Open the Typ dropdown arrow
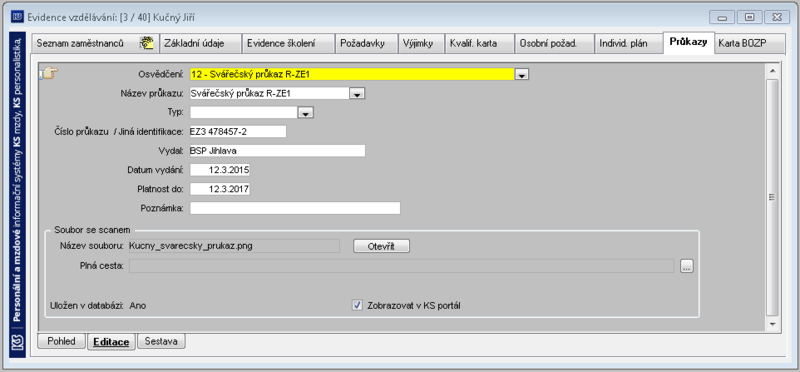 click(305, 113)
